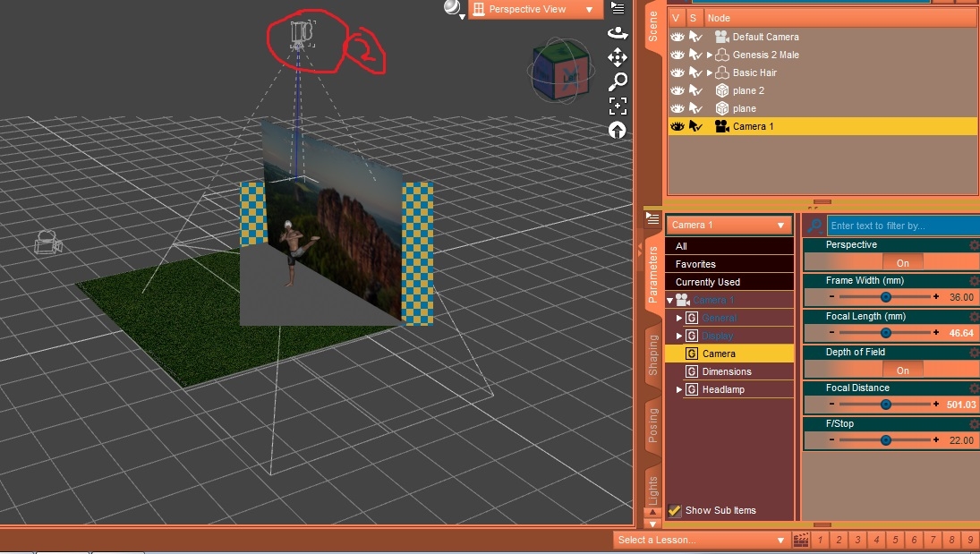Hide the Genesis 2 Male node

[x=677, y=55]
